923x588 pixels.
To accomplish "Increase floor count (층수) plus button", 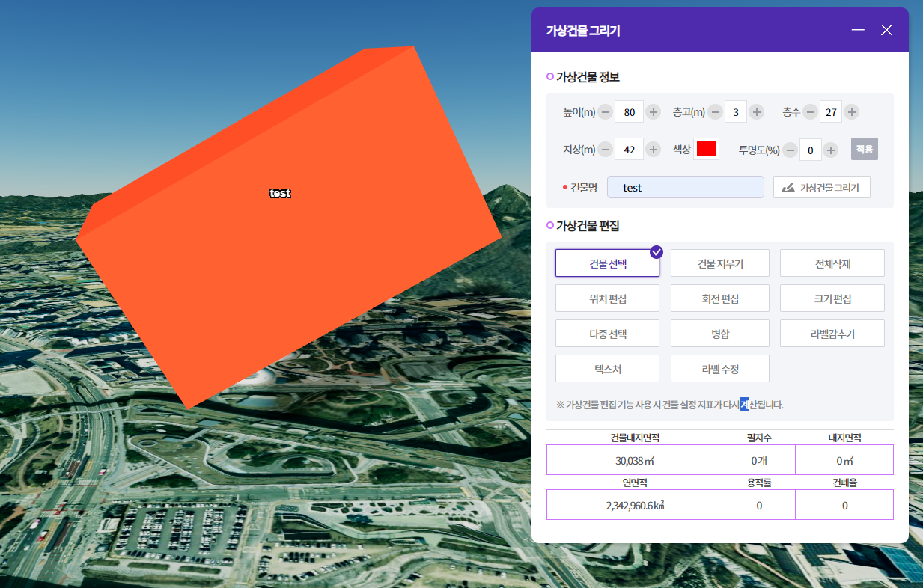I will click(x=851, y=112).
